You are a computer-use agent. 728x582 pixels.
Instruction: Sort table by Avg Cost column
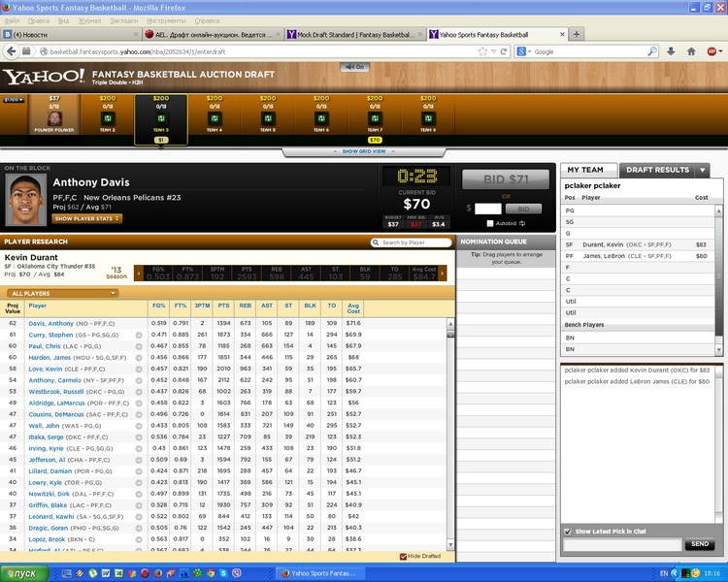click(x=353, y=308)
